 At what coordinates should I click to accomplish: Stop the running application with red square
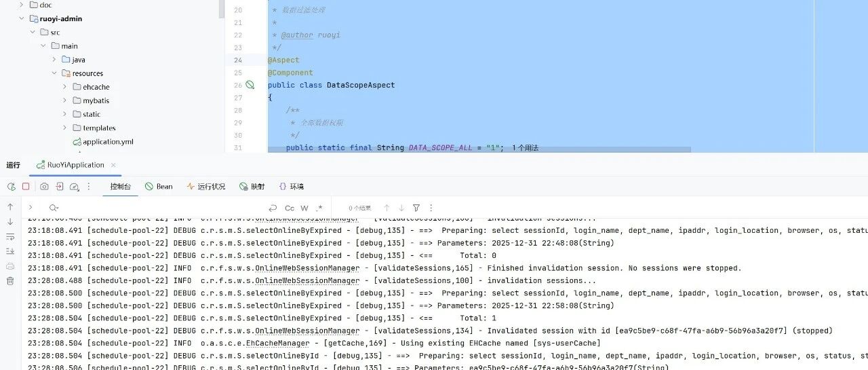point(26,186)
